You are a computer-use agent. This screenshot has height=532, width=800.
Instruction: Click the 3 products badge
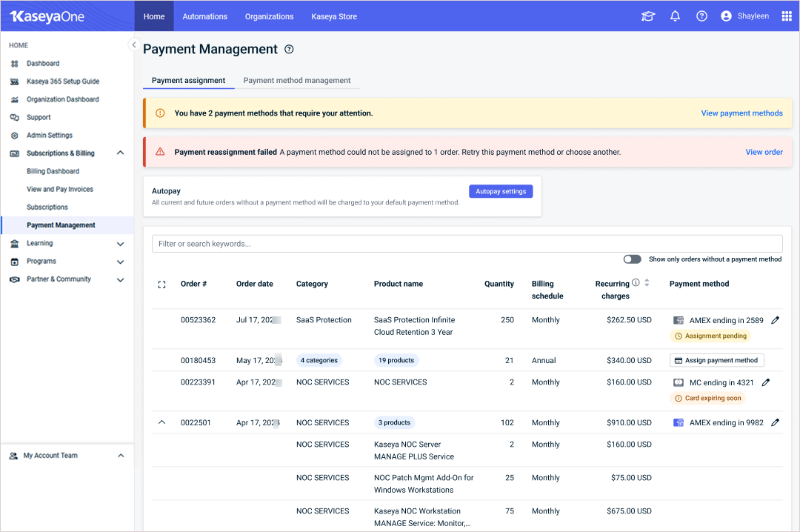tap(394, 422)
